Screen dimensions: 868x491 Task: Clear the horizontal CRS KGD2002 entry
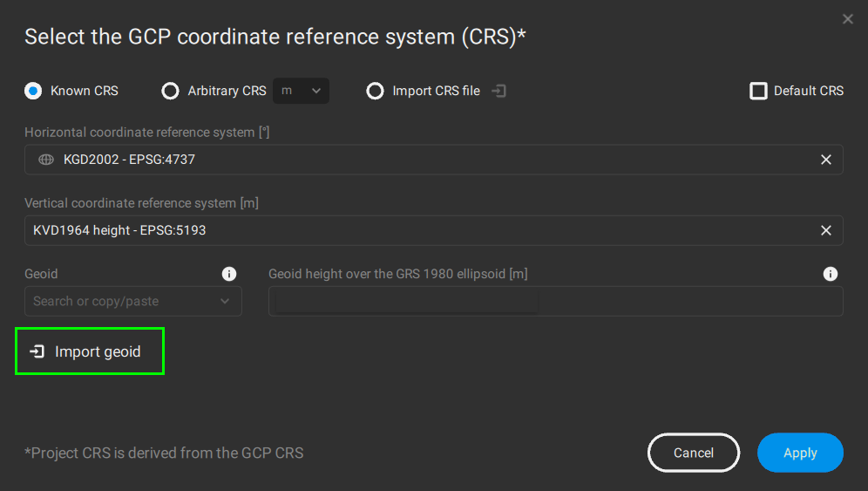[x=825, y=160]
